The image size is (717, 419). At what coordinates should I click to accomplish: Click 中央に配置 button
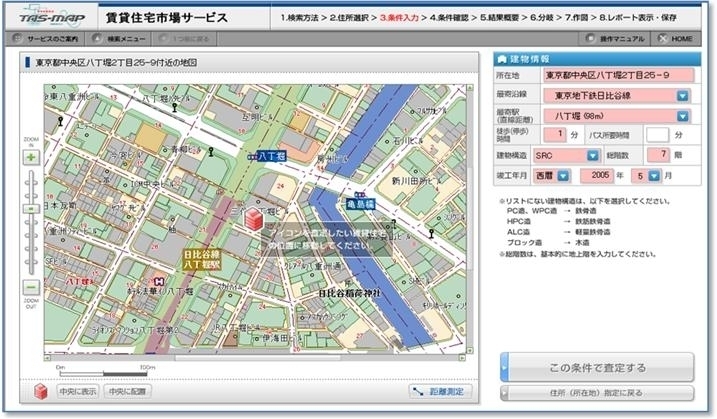point(127,392)
